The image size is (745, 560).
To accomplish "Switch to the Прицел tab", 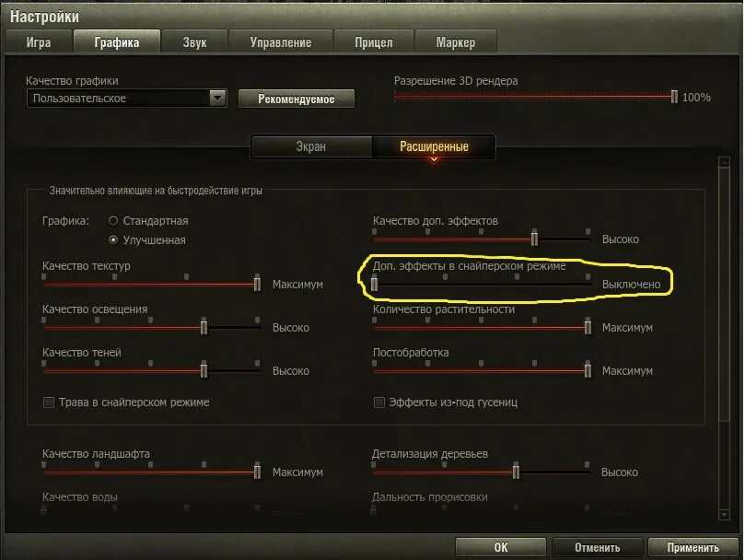I will point(374,41).
